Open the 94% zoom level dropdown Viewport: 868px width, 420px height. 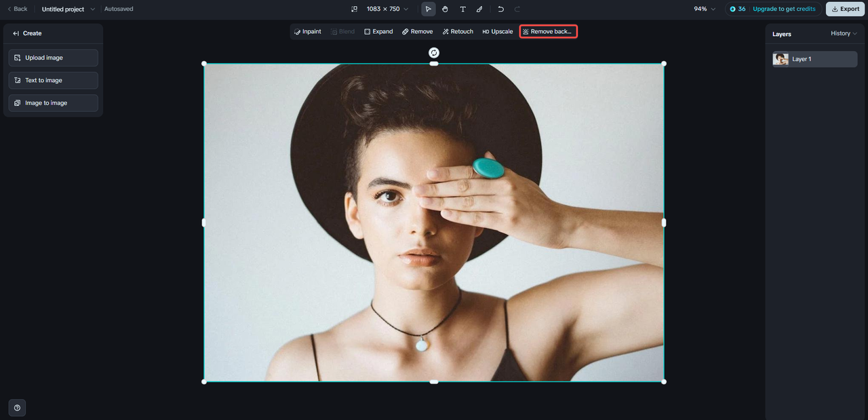[x=705, y=9]
